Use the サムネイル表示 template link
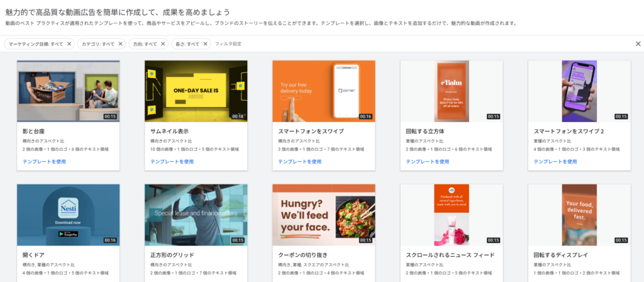644x282 pixels. click(172, 162)
